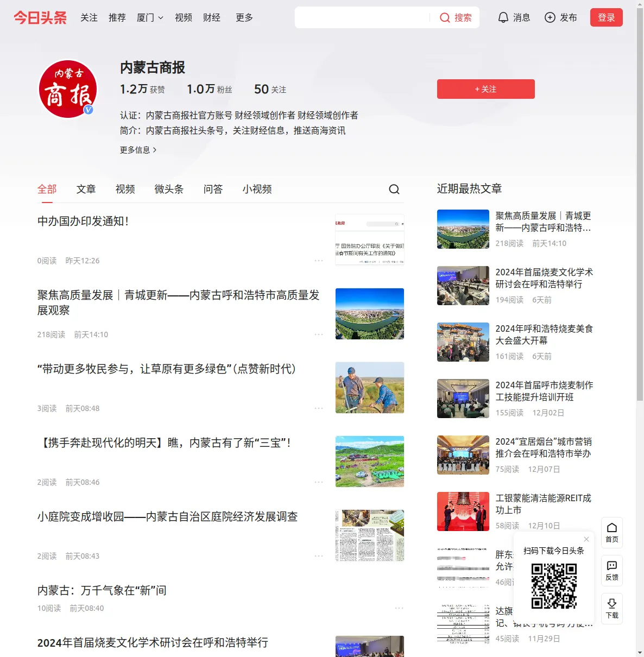Open article 瞧,内蒙古有了新三宝
Image resolution: width=644 pixels, height=657 pixels.
pyautogui.click(x=165, y=443)
